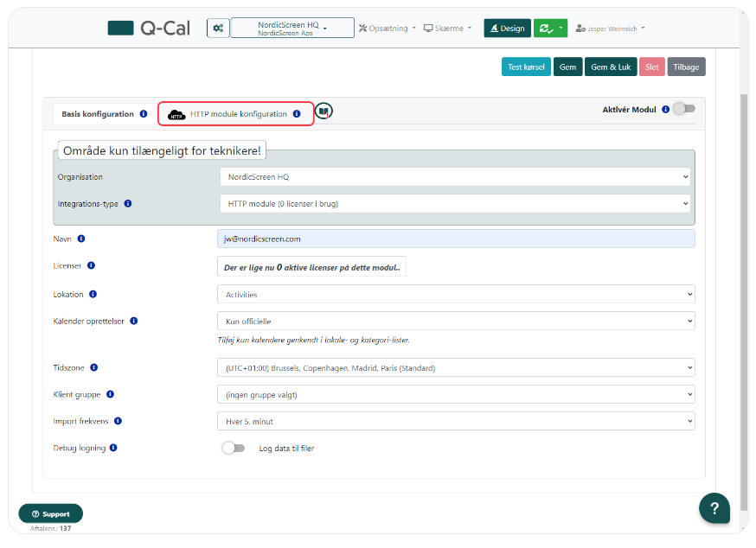756x548 pixels.
Task: Click info icon beside Tidszone
Action: tap(94, 367)
